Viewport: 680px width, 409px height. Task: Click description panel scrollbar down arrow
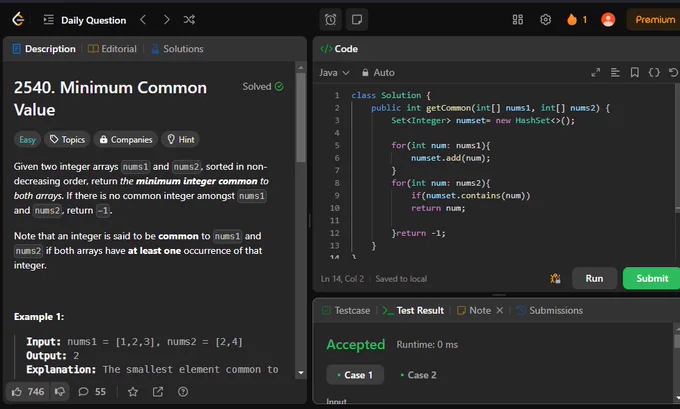click(301, 373)
